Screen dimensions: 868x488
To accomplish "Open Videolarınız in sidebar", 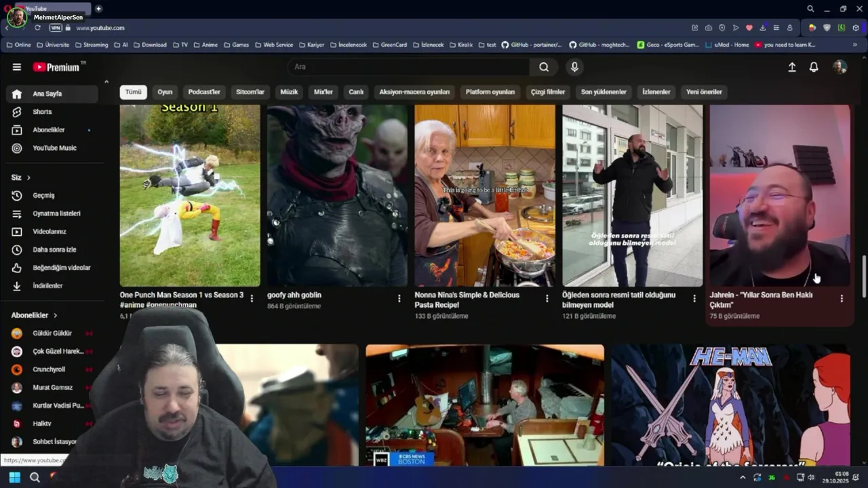I will tap(52, 231).
